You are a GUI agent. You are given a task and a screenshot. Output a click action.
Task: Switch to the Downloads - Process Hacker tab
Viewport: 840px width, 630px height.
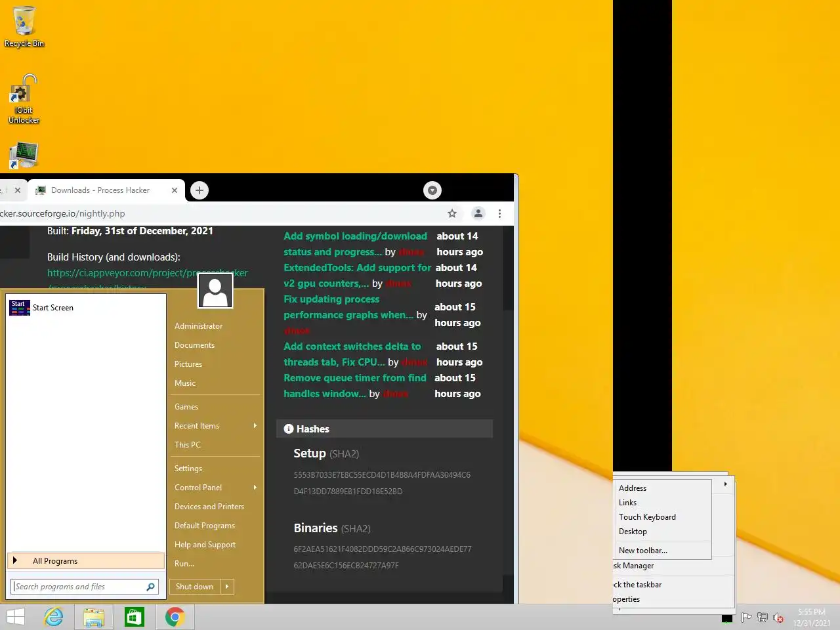point(100,190)
